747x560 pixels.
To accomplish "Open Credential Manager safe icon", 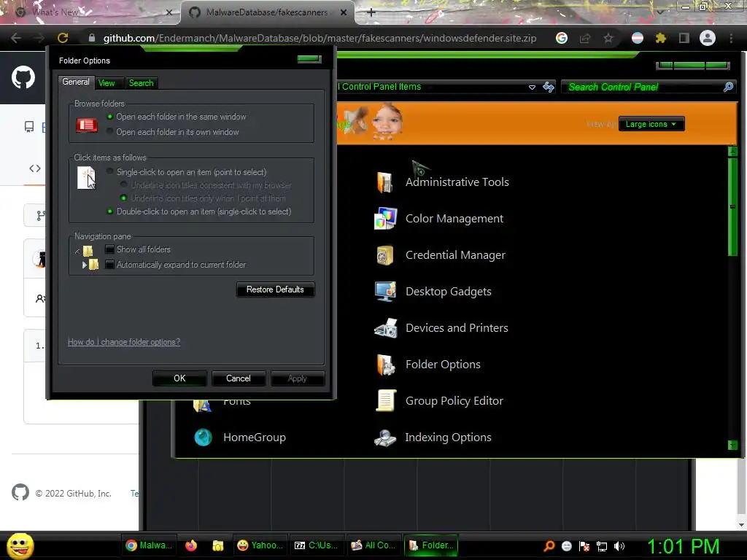I will (385, 255).
